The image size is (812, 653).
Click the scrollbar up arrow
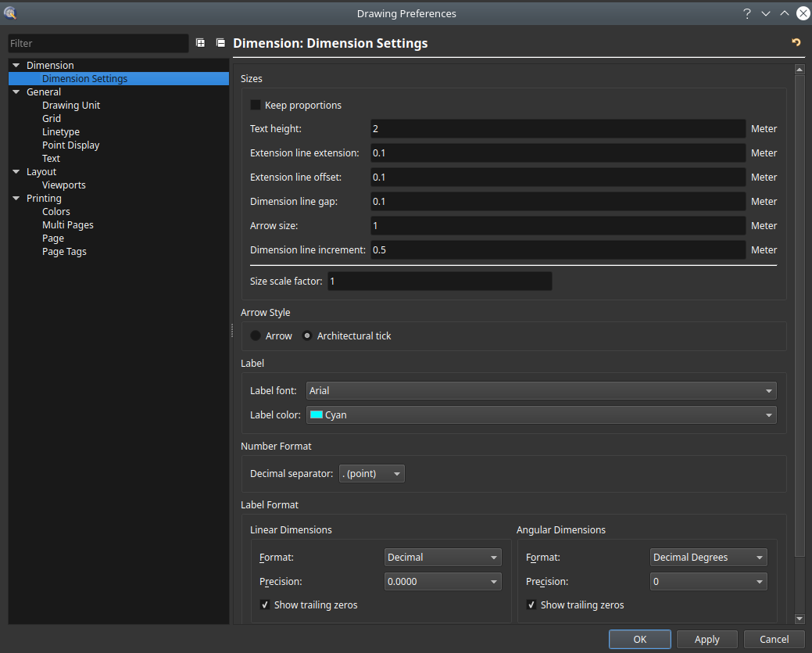click(799, 69)
